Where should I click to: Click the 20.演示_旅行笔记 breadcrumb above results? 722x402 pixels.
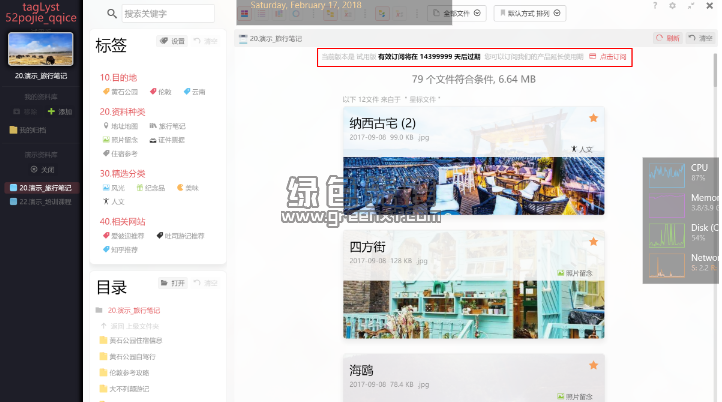[x=271, y=39]
